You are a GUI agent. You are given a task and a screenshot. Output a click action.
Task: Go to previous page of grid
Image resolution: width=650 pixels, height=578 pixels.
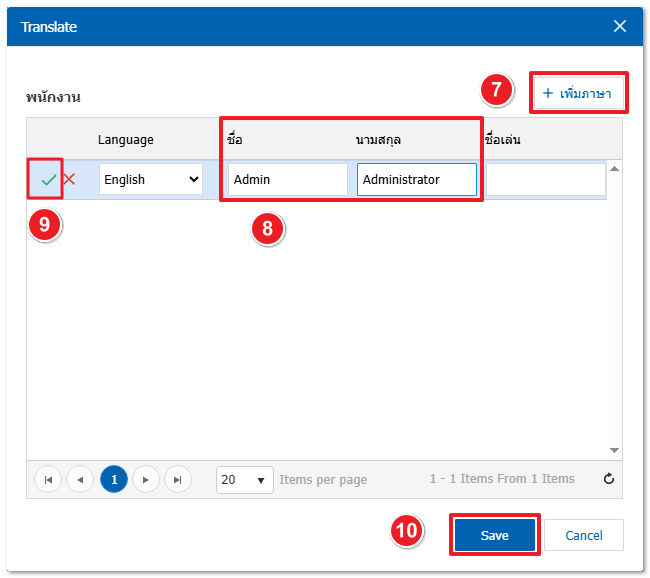click(80, 479)
